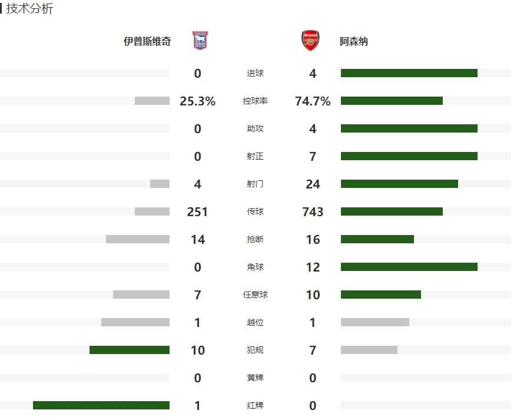Viewport: 517px width, 420px height.
Task: Click the Ipswich Town club crest
Action: (x=200, y=40)
